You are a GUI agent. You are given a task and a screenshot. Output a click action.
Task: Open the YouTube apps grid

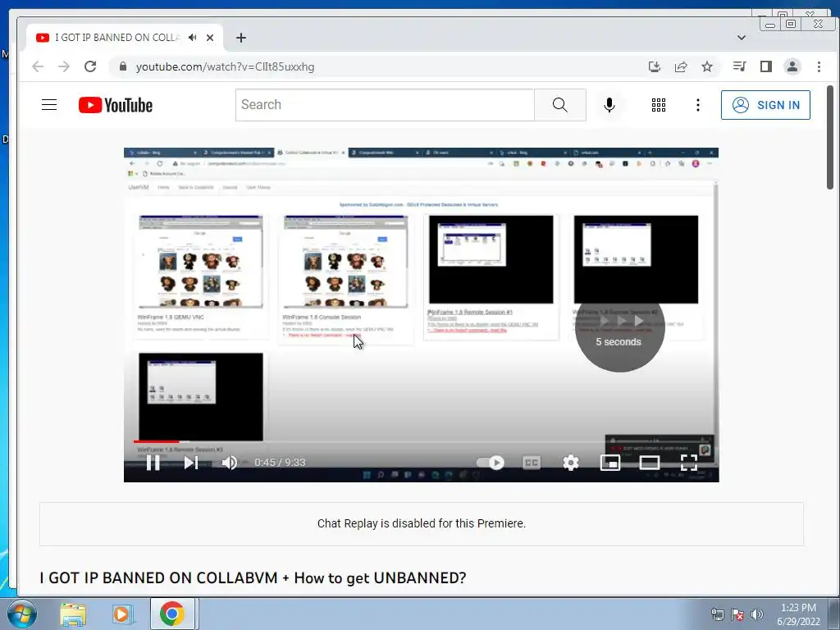click(659, 105)
